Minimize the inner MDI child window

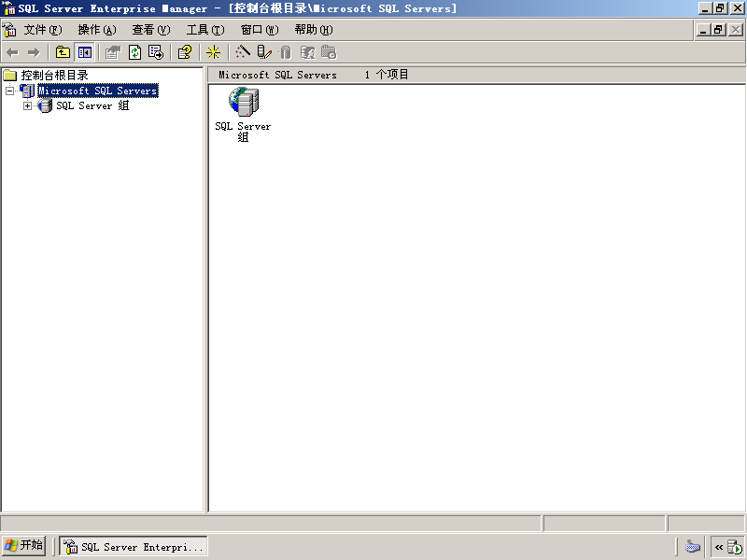[x=704, y=30]
